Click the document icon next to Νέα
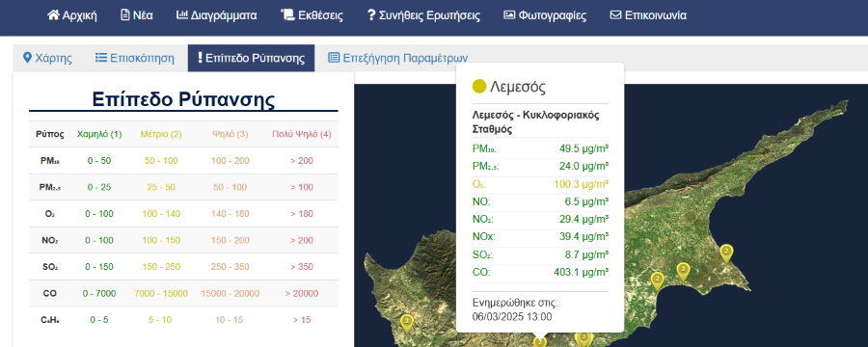The image size is (868, 347). click(x=125, y=15)
